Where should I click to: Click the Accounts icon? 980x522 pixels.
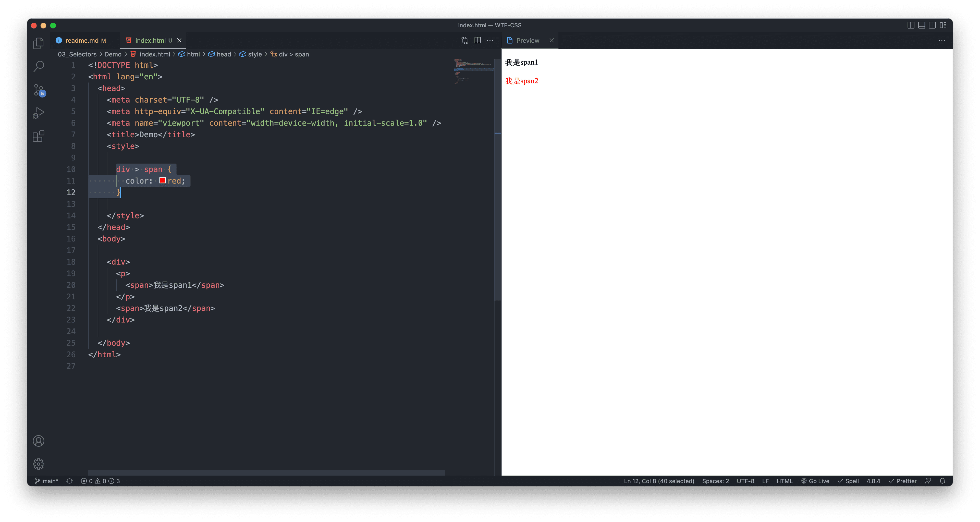(x=39, y=441)
